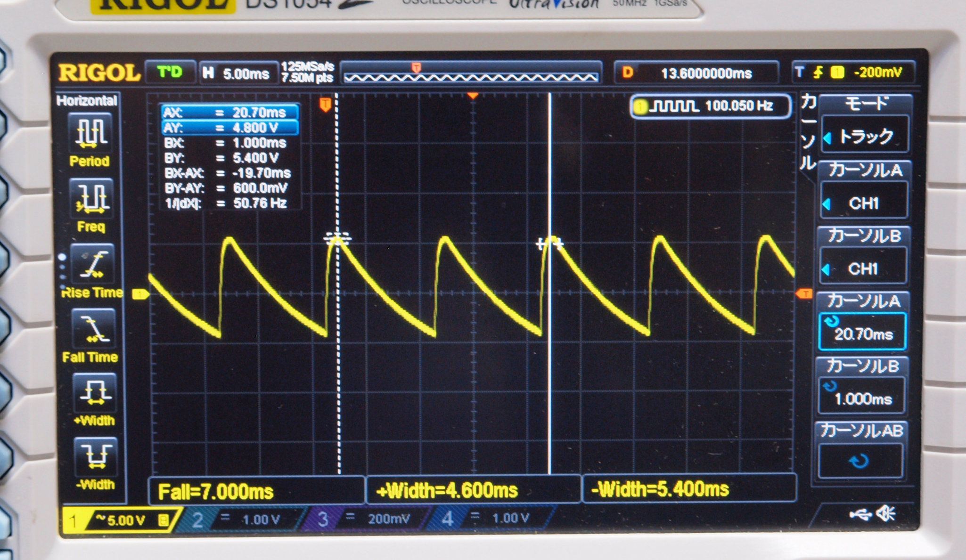Select the Period measurement icon

90,132
